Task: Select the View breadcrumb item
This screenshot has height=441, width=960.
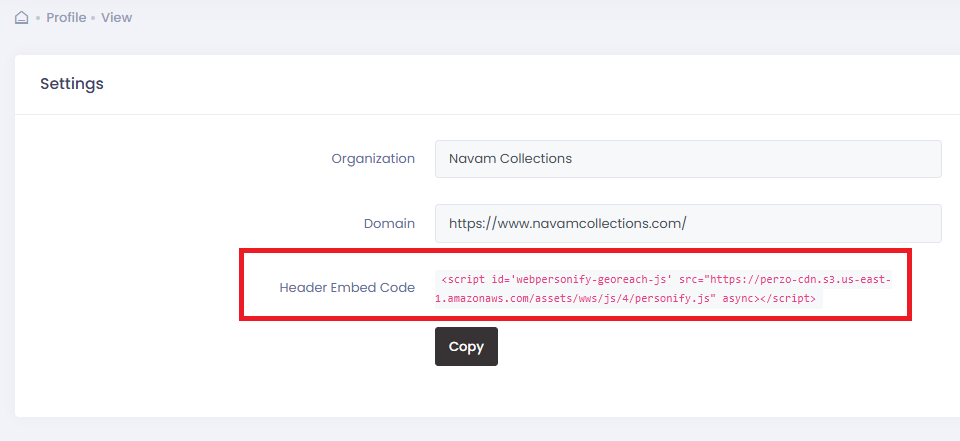Action: coord(116,18)
